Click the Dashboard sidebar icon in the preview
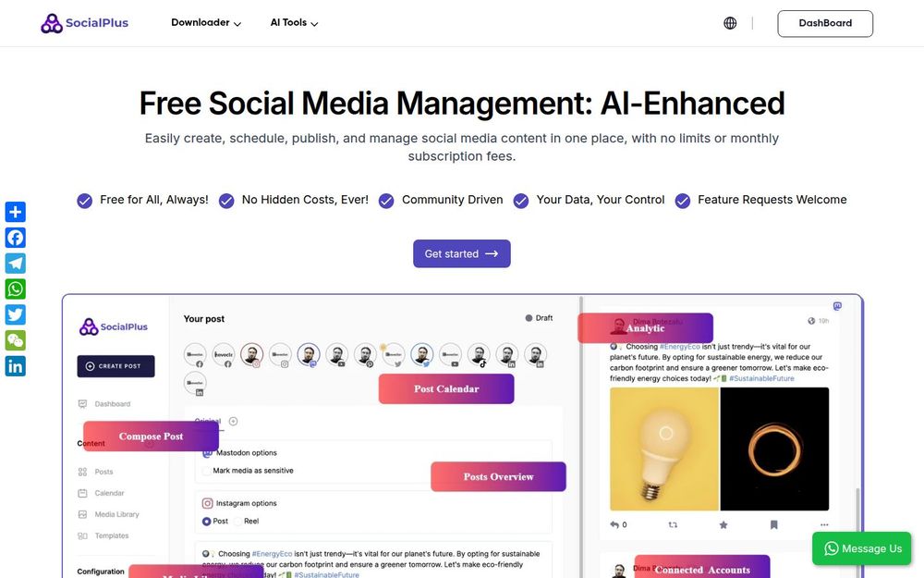Screen dimensions: 924x578 82,404
